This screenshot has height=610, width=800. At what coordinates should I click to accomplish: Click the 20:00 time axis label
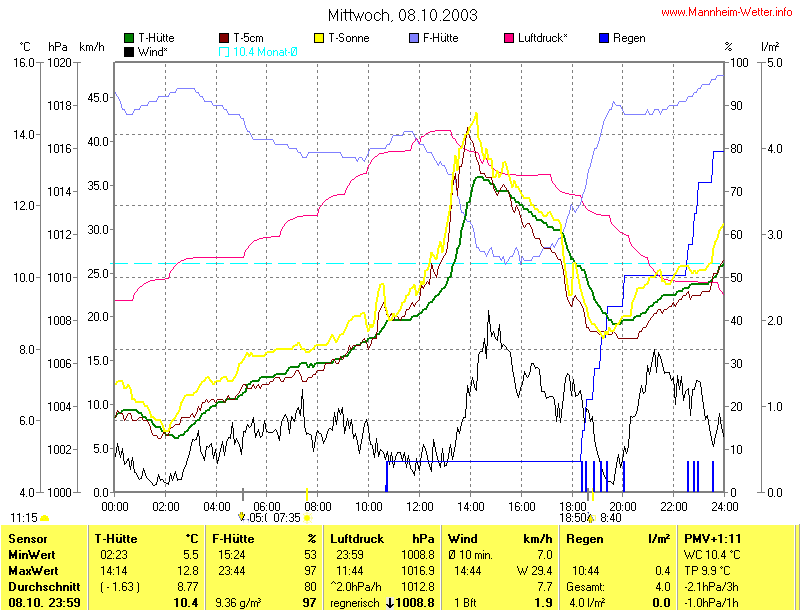pyautogui.click(x=623, y=505)
